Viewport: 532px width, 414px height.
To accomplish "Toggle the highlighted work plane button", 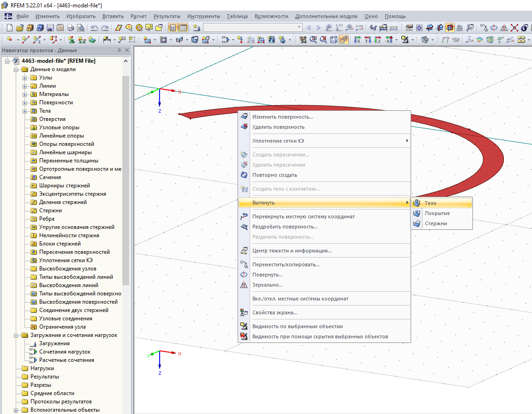I will click(449, 28).
